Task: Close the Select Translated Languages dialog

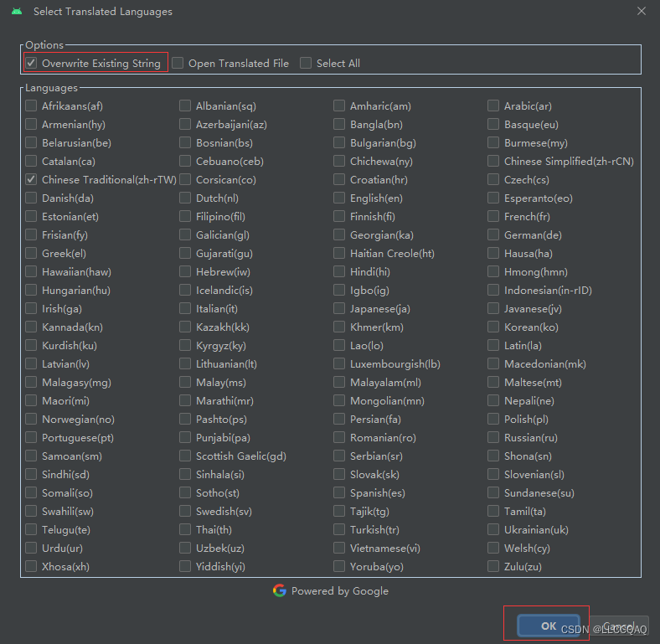Action: click(x=641, y=12)
